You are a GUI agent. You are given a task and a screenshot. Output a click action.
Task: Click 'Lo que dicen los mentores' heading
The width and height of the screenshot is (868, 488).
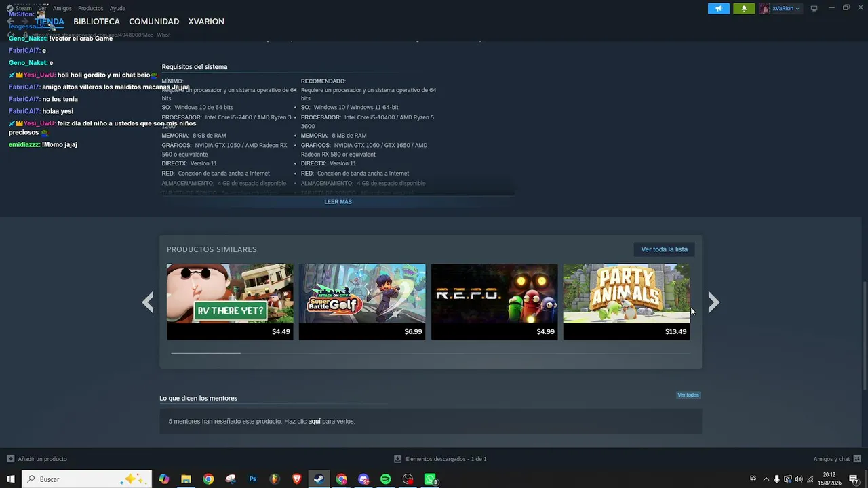point(198,398)
